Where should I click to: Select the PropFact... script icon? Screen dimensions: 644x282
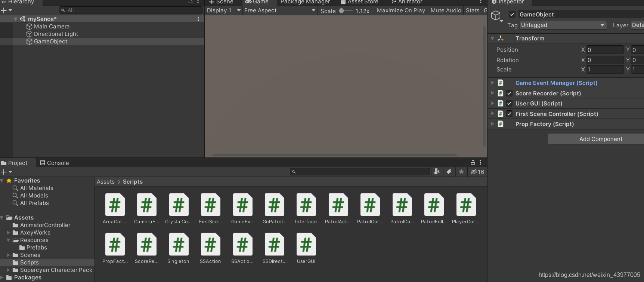[x=115, y=245]
